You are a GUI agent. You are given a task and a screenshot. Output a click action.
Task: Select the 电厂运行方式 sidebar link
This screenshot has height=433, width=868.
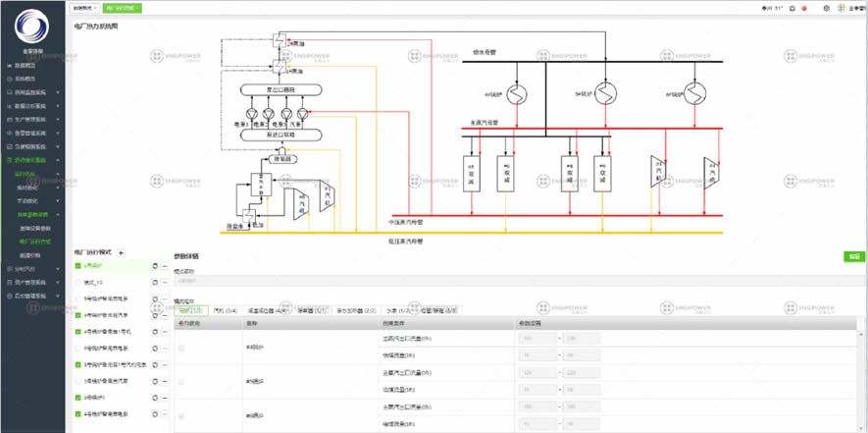click(x=34, y=240)
